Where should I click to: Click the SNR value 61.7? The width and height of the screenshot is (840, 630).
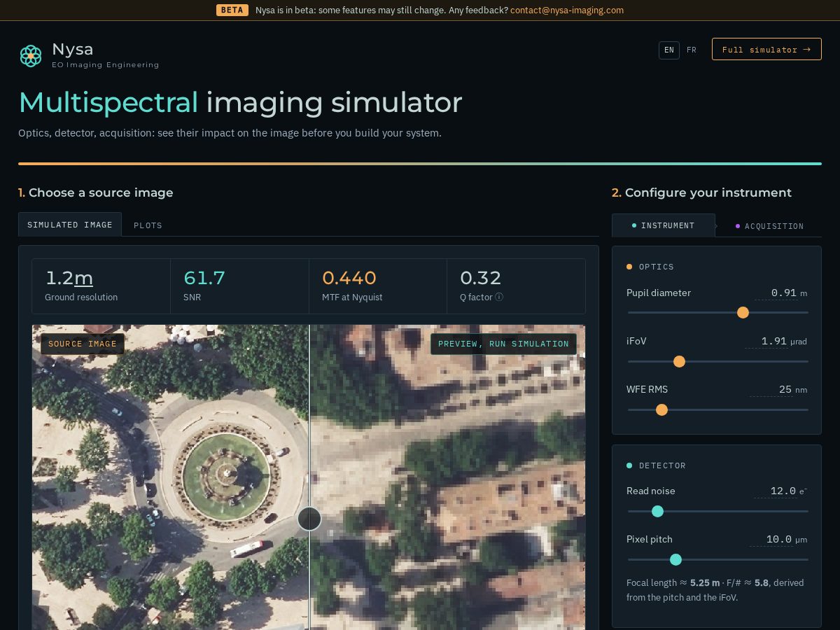point(204,278)
